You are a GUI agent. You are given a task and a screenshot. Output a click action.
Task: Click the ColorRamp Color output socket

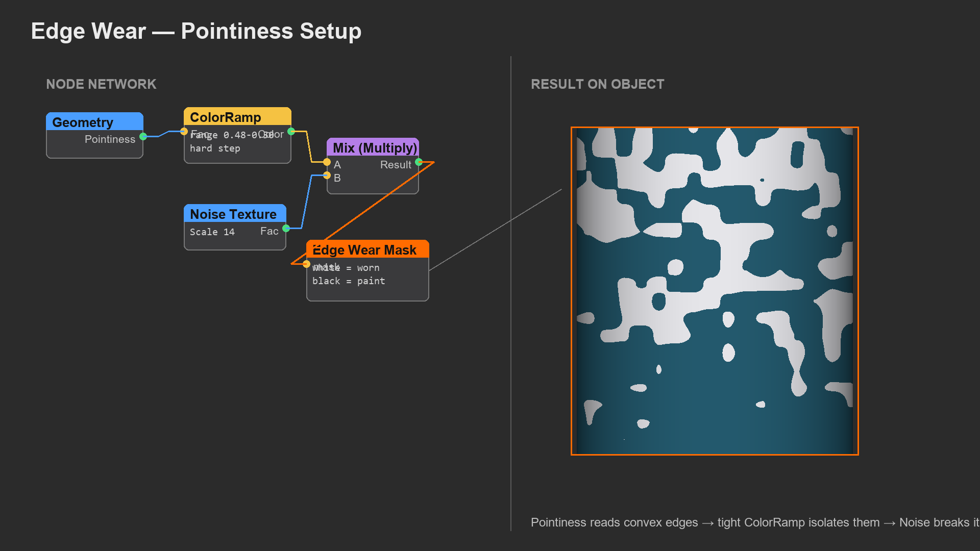(x=291, y=132)
